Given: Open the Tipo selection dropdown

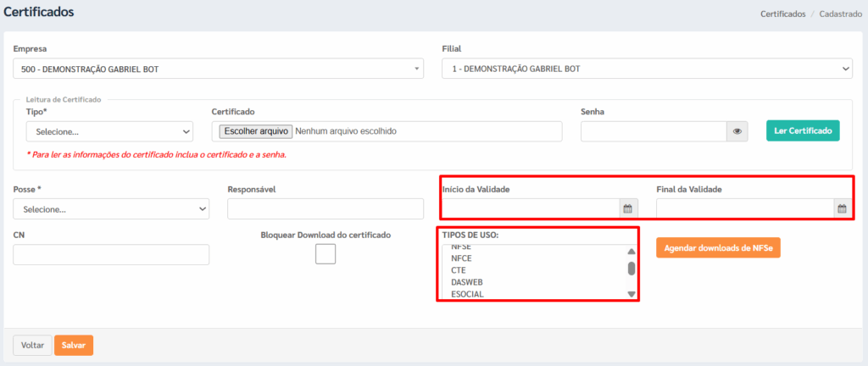Looking at the screenshot, I should pyautogui.click(x=109, y=132).
